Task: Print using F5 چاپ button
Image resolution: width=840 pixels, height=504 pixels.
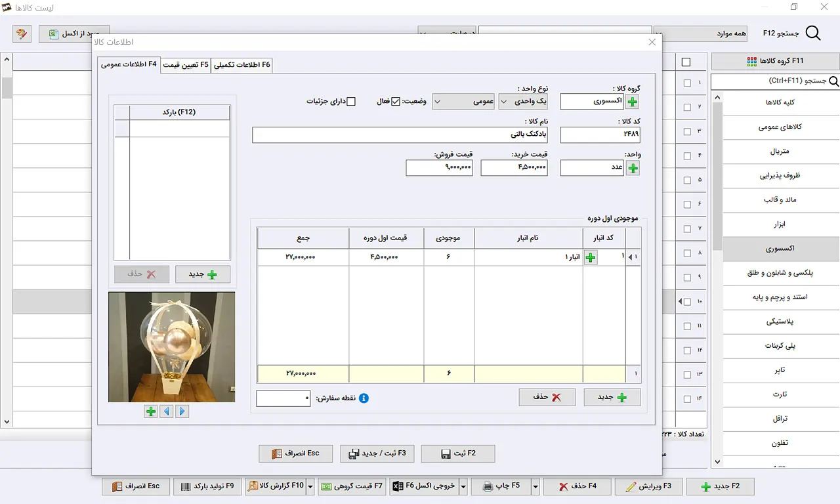Action: 501,486
